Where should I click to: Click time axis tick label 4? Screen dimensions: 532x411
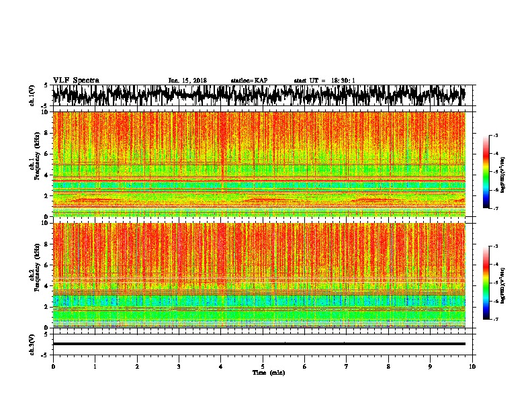pos(221,367)
